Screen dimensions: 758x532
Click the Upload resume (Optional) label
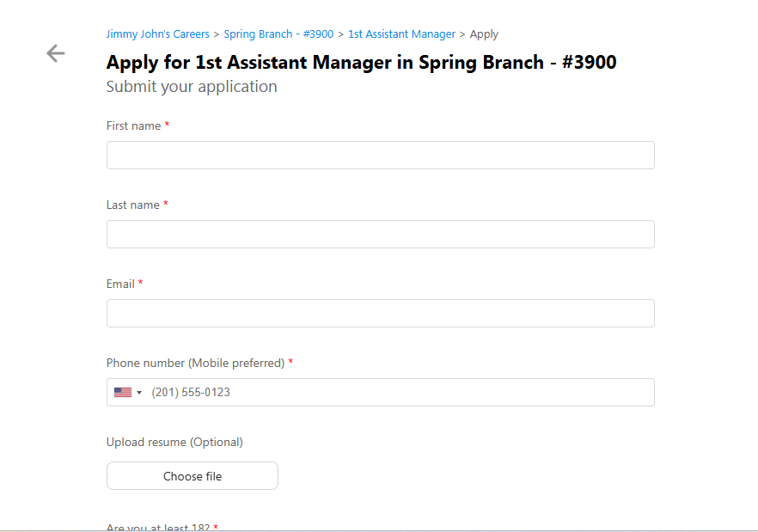point(174,442)
